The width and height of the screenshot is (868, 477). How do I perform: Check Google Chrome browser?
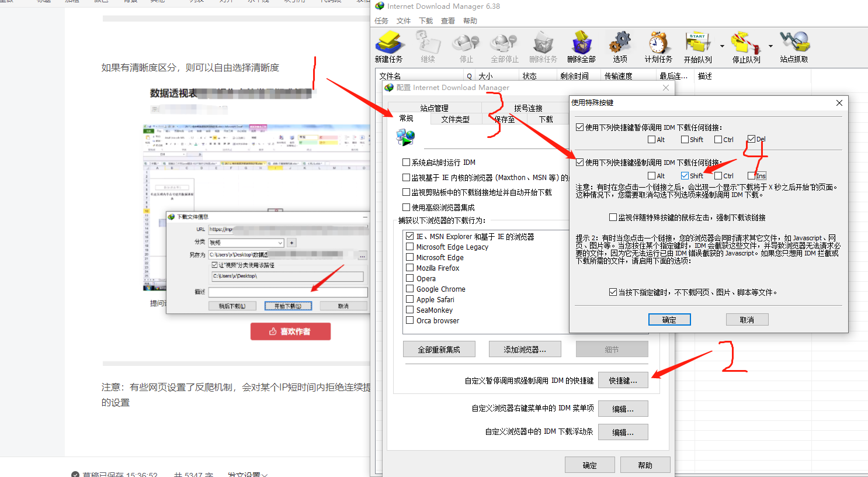coord(410,289)
